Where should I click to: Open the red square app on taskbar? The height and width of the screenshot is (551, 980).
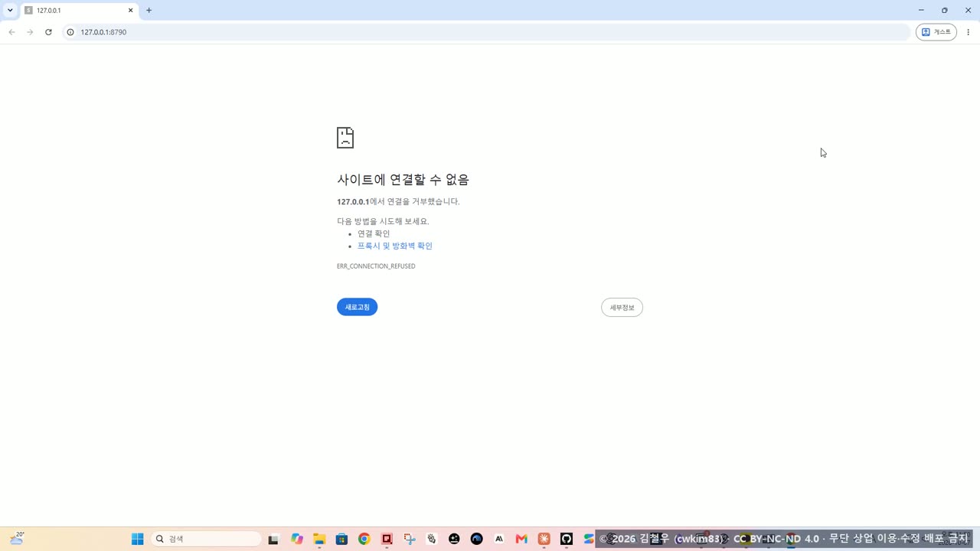pos(387,539)
